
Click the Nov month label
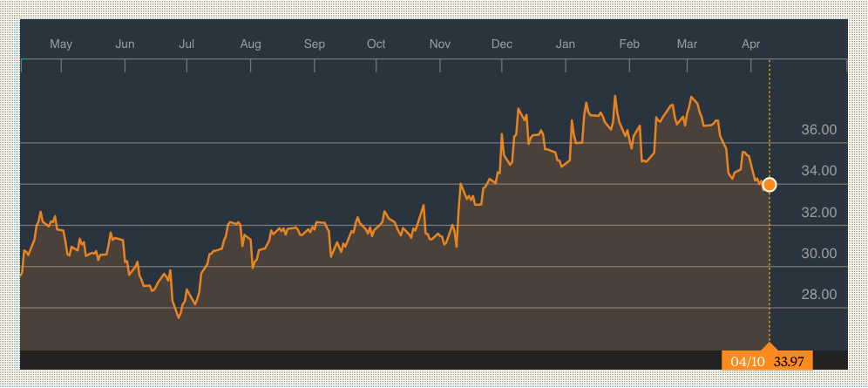point(440,44)
